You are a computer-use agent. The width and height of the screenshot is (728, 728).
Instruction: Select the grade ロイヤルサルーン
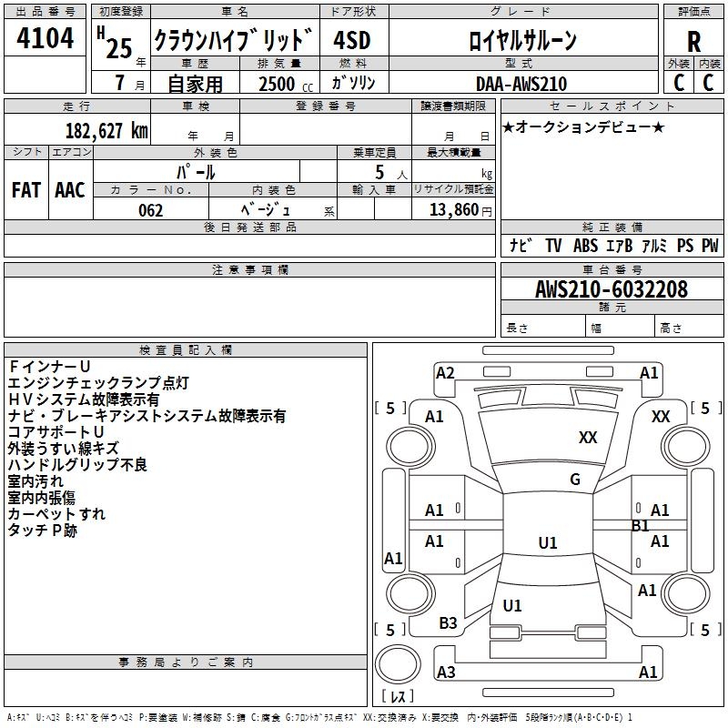click(x=522, y=40)
